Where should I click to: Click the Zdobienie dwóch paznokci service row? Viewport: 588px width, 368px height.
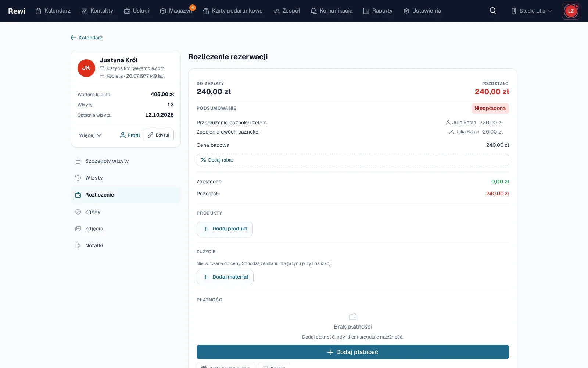[353, 132]
